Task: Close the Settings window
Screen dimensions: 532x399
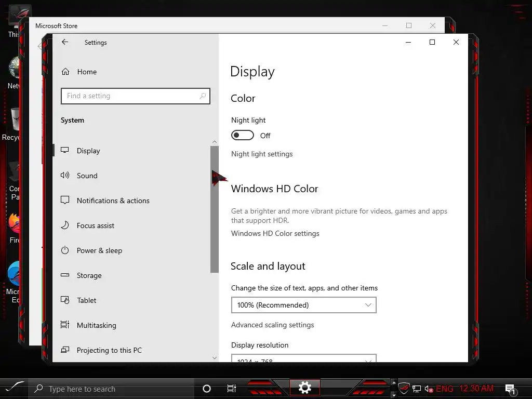Action: tap(456, 42)
